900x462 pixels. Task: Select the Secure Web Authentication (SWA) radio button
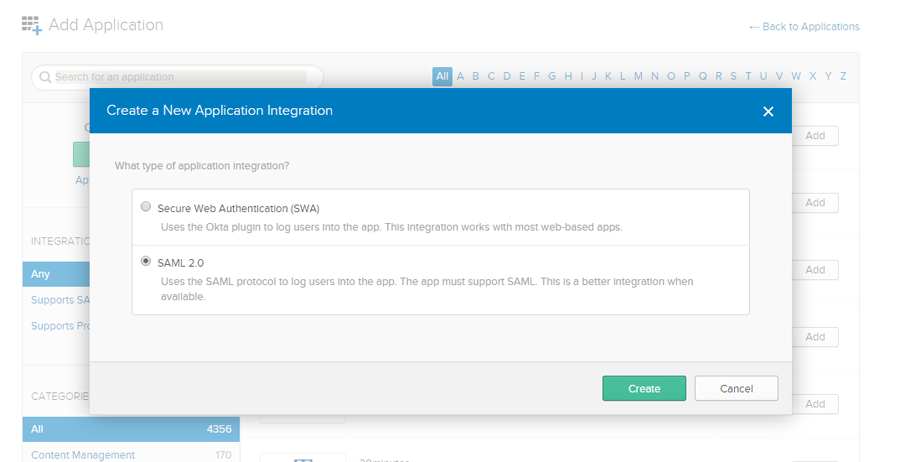point(146,207)
